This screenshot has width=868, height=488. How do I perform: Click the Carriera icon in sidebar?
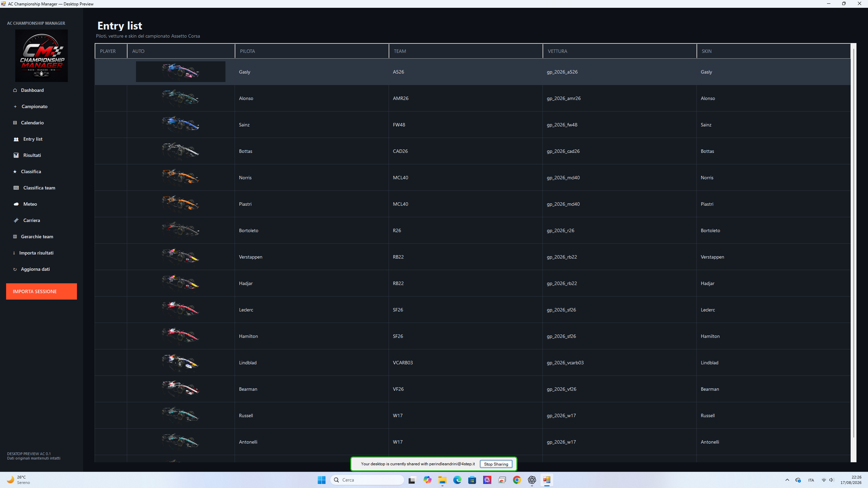pos(16,220)
